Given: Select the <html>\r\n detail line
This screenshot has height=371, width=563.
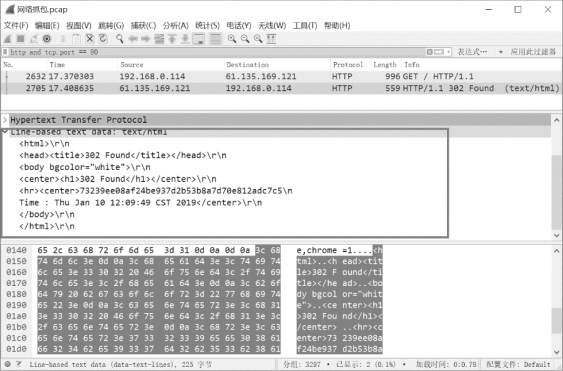Looking at the screenshot, I should (45, 144).
